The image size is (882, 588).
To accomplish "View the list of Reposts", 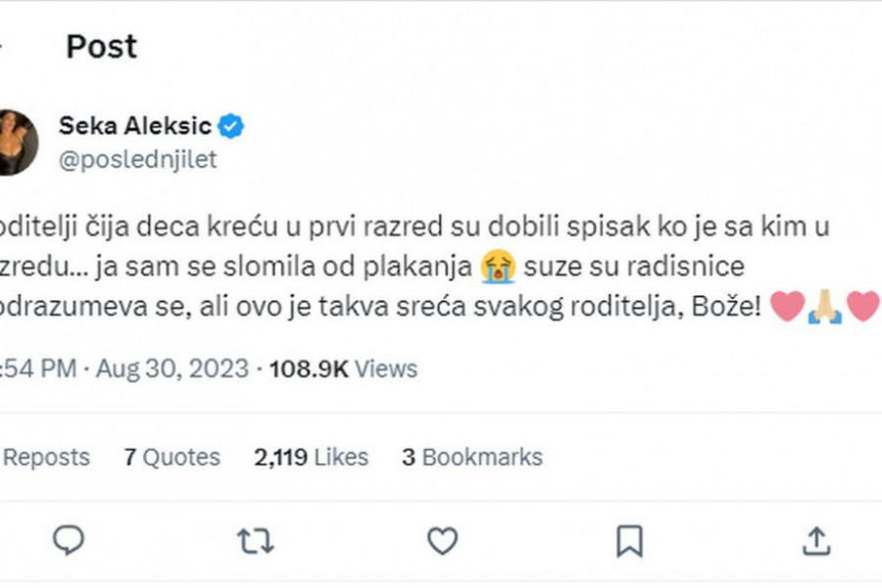I will pos(45,457).
